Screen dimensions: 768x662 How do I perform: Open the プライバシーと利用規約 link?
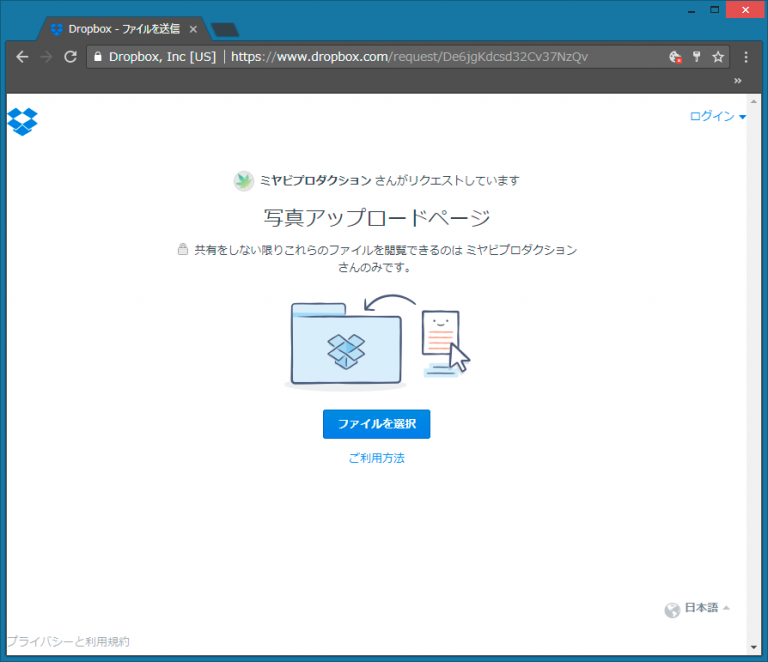click(68, 642)
